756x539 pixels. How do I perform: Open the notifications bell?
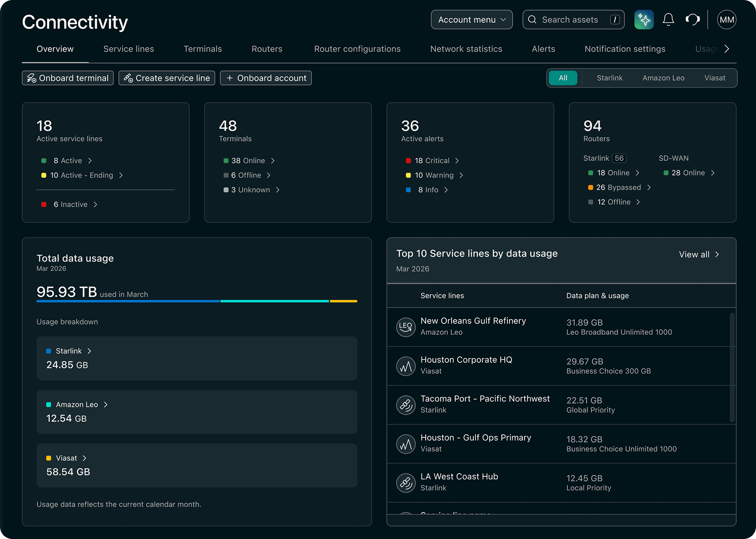point(668,20)
